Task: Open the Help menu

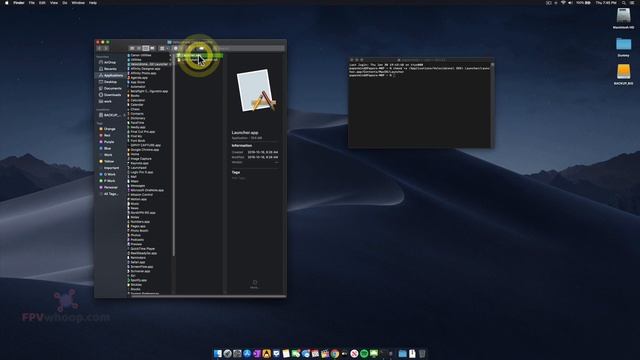Action: (93, 3)
